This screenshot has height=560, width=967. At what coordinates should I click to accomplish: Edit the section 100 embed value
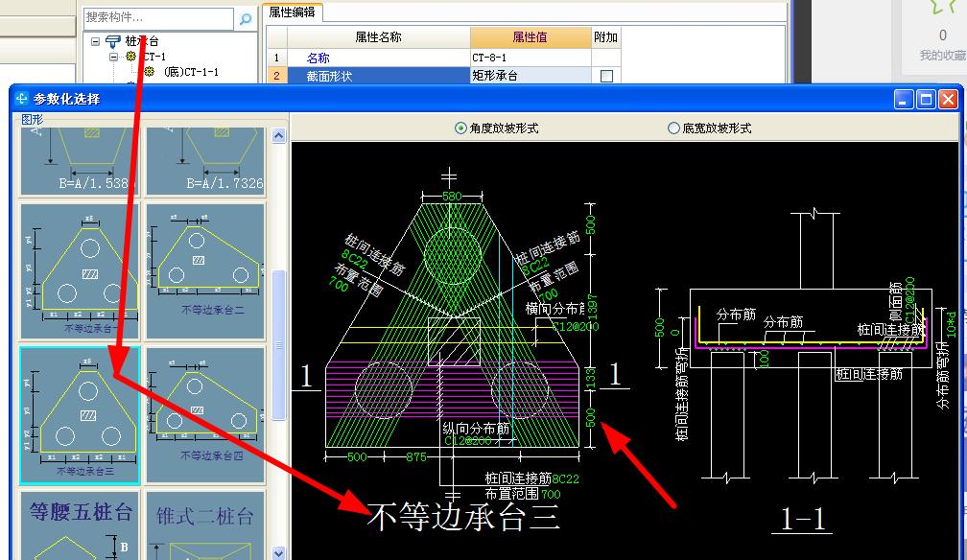(764, 360)
